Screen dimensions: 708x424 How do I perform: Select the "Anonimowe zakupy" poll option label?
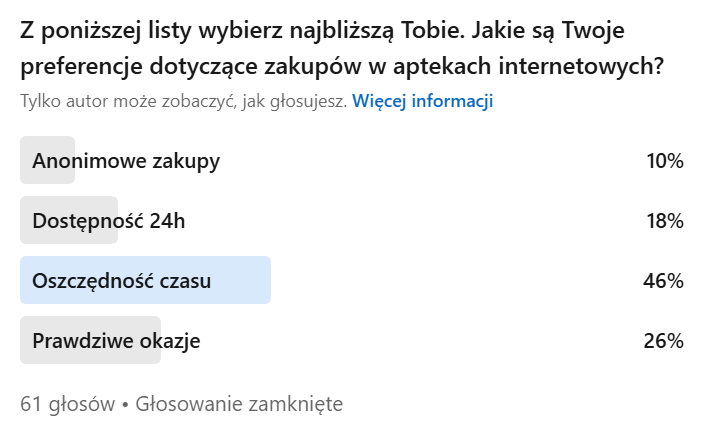[126, 161]
